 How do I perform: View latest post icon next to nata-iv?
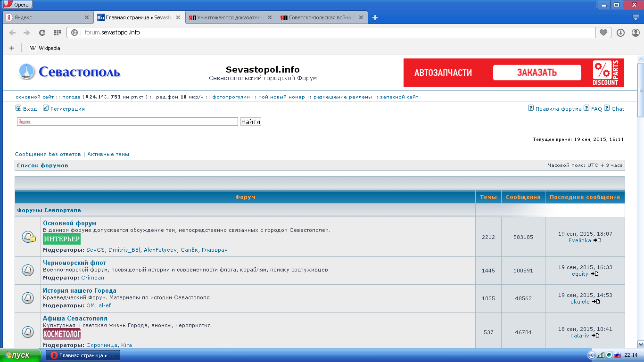[595, 336]
